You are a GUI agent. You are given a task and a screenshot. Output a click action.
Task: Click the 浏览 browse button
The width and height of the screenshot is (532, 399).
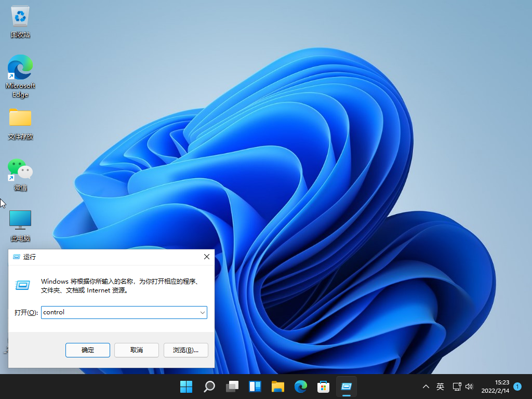(x=185, y=350)
